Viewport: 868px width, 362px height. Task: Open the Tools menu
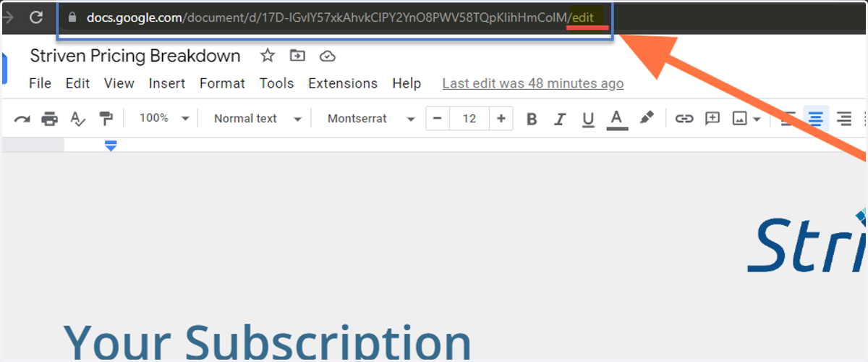click(x=276, y=83)
